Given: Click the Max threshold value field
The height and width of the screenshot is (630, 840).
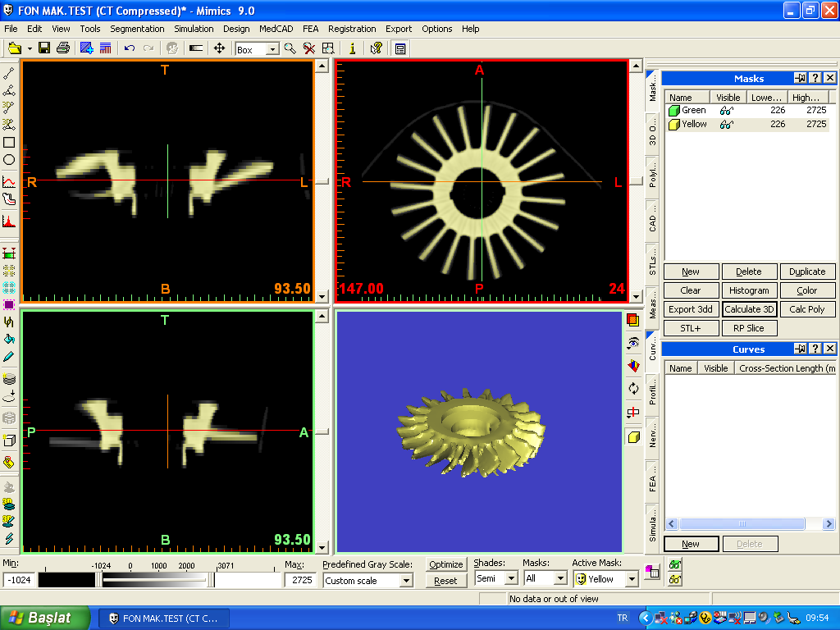Looking at the screenshot, I should pos(299,580).
